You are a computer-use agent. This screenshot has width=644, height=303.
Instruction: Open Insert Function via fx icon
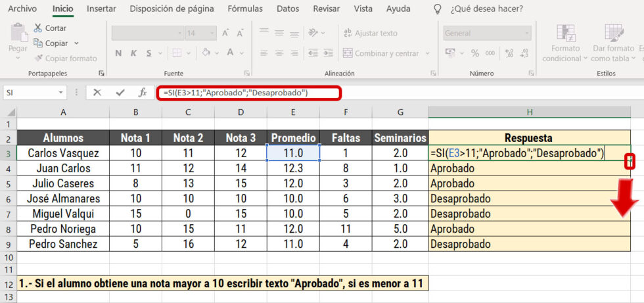142,93
